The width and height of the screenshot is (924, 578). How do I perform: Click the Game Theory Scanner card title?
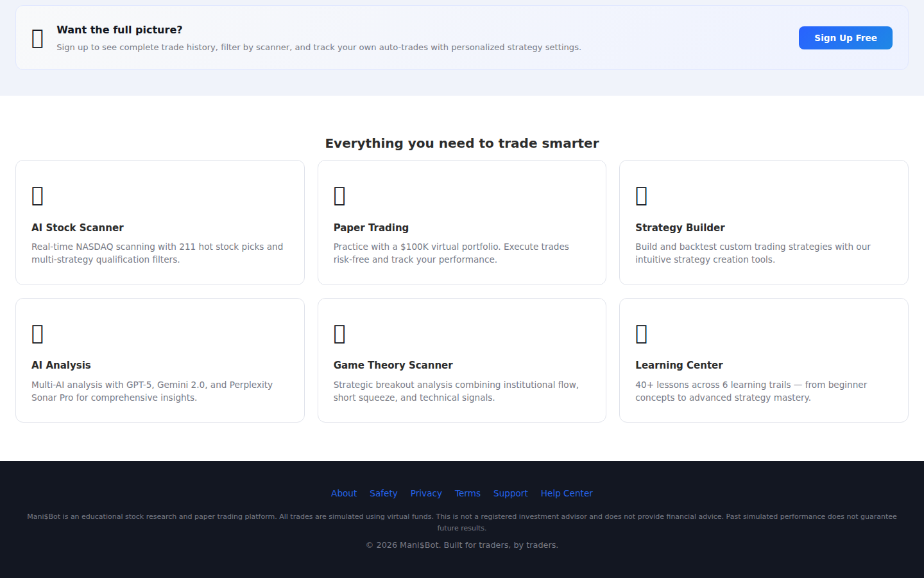tap(393, 365)
